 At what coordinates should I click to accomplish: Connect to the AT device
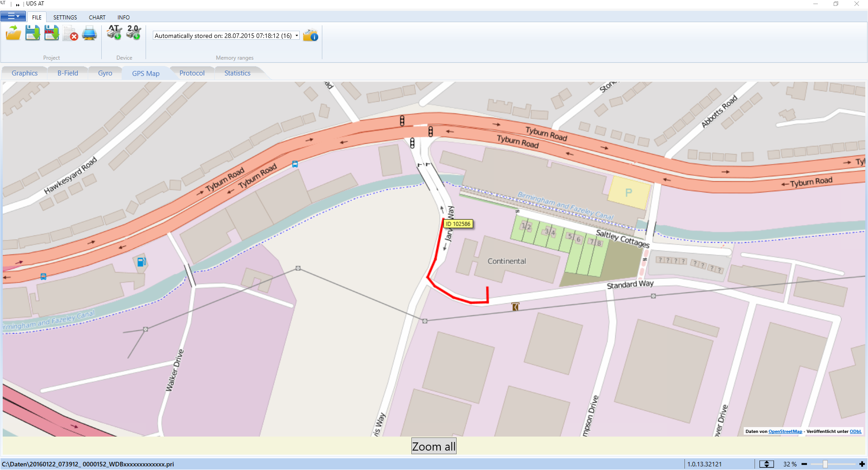point(114,33)
